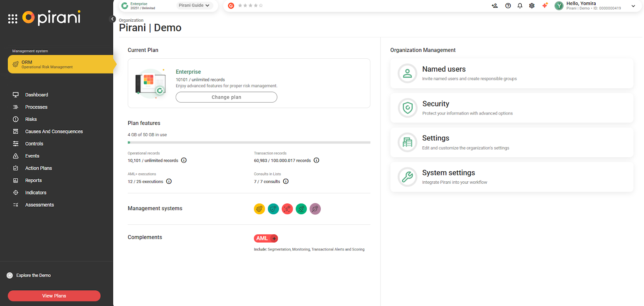Click the Indicators target icon
The width and height of the screenshot is (644, 306).
(16, 193)
